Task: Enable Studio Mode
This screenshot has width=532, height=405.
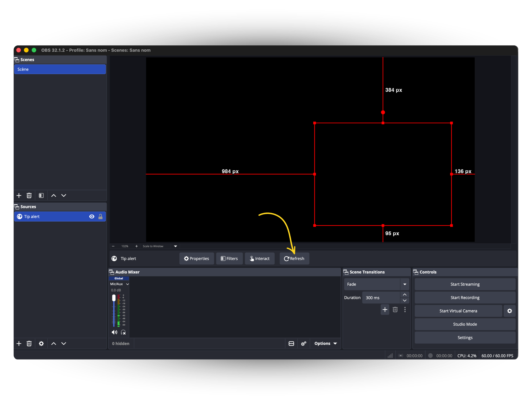Action: tap(465, 324)
